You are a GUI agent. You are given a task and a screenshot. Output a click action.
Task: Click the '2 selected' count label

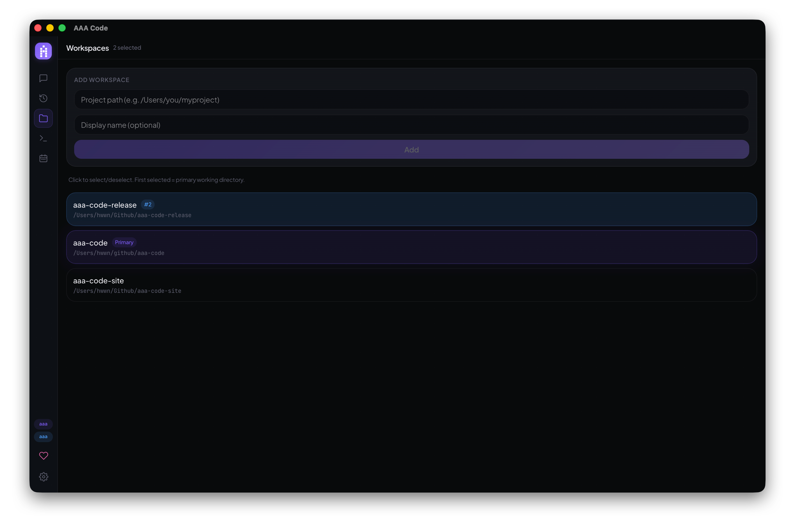coord(127,48)
